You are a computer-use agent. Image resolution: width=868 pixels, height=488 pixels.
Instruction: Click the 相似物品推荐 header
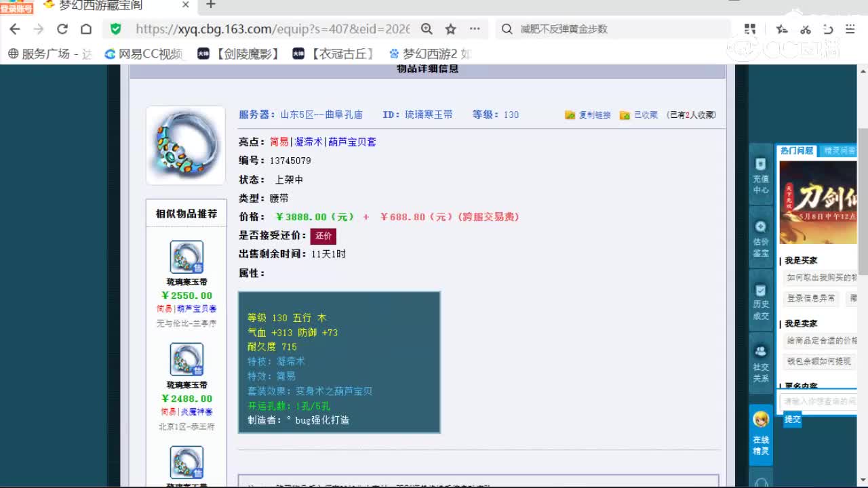pos(186,213)
